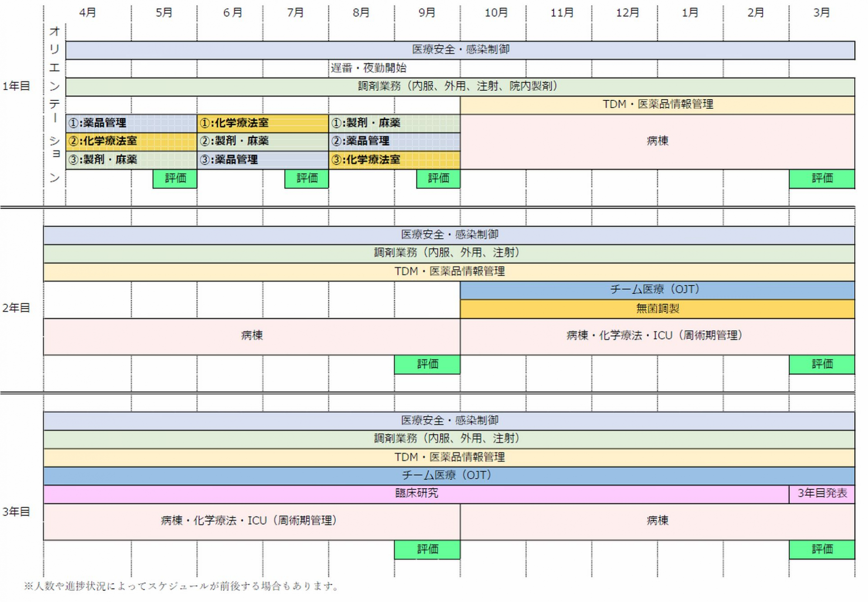868x602 pixels.
Task: Select the ①:薬品管理 schedule cell
Action: tap(131, 123)
